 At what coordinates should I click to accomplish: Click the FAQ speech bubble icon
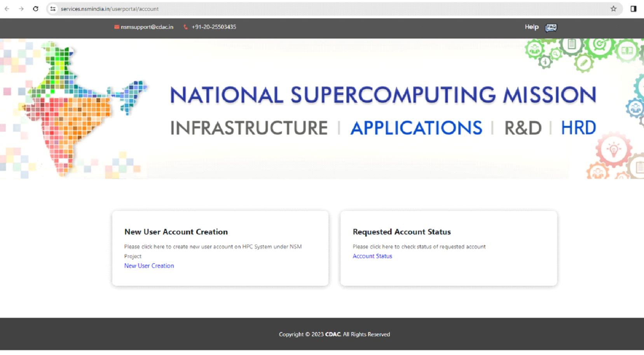pos(551,27)
